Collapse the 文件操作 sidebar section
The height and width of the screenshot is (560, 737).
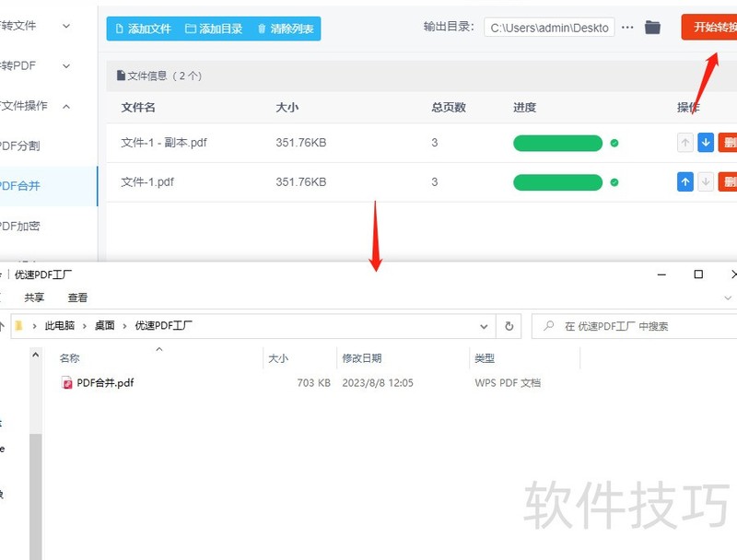[35, 106]
